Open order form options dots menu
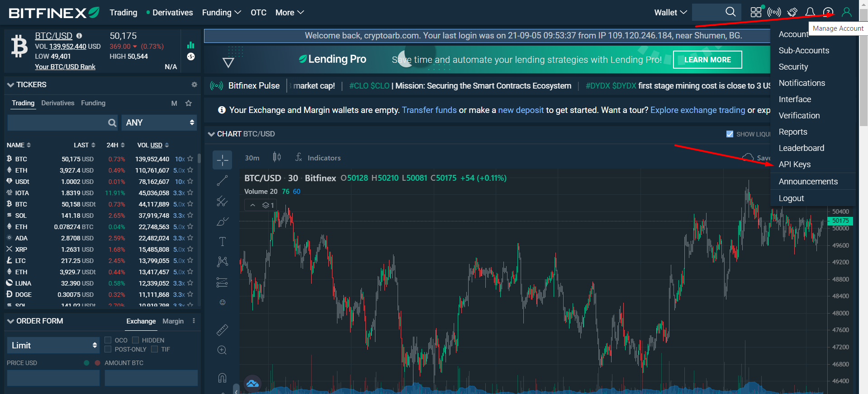868x394 pixels. pyautogui.click(x=194, y=321)
